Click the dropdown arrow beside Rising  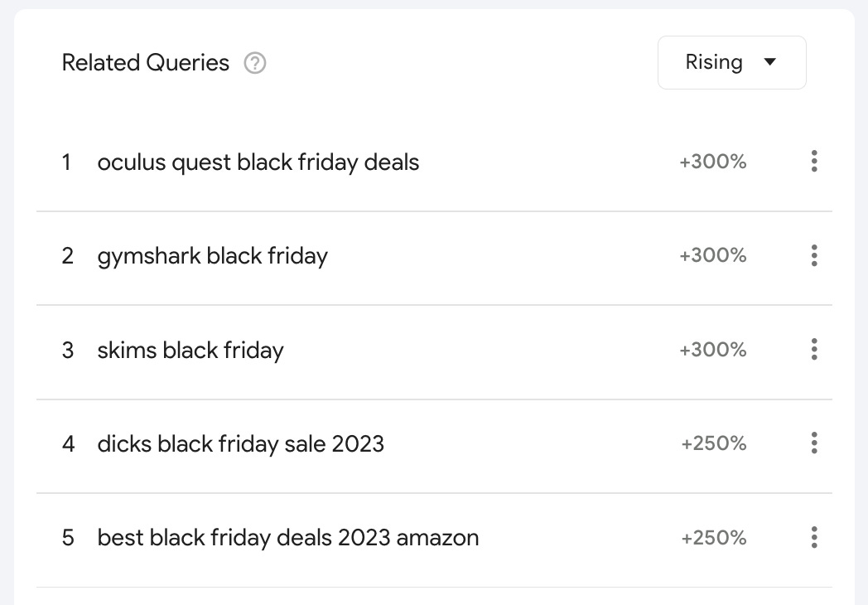[769, 62]
